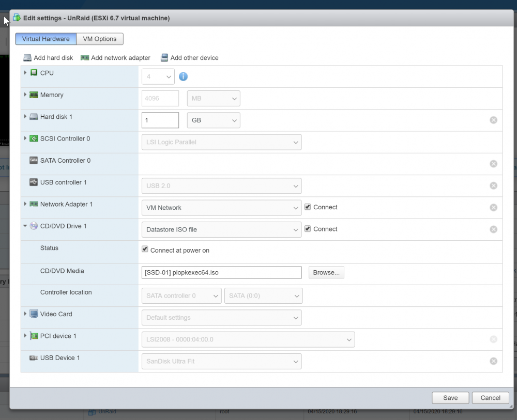Remove CD/DVD Drive 1 with its X icon

tap(493, 229)
